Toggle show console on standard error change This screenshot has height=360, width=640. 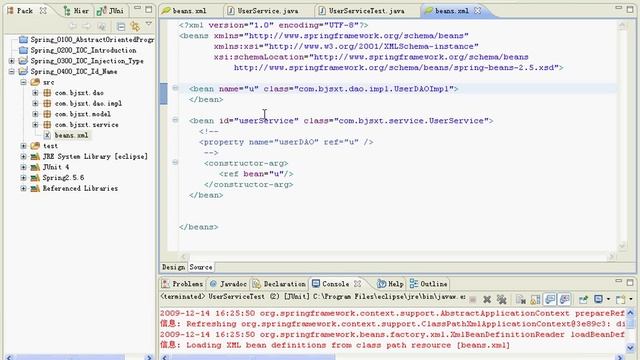(x=565, y=300)
